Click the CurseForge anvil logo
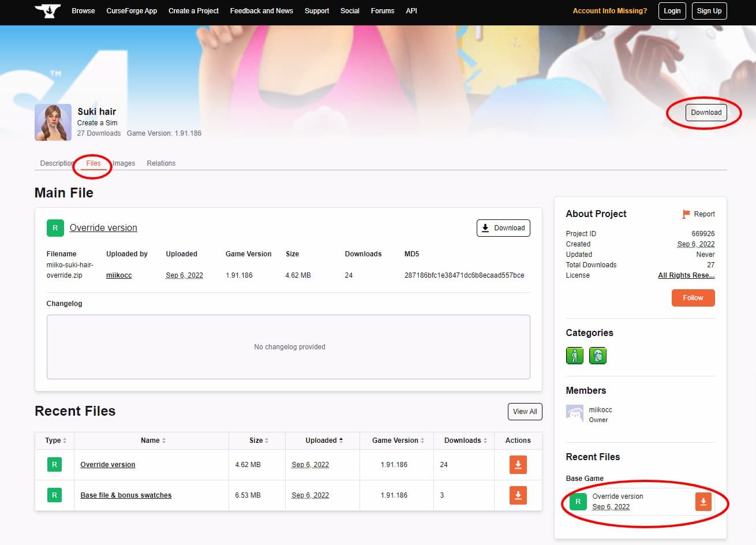This screenshot has width=756, height=545. click(x=47, y=11)
